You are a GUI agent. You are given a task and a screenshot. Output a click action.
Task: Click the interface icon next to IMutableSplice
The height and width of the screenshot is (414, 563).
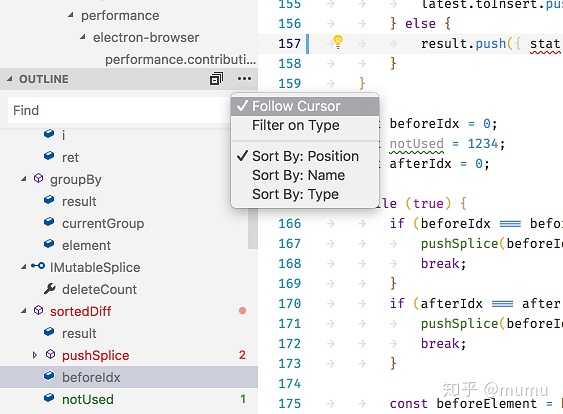38,266
